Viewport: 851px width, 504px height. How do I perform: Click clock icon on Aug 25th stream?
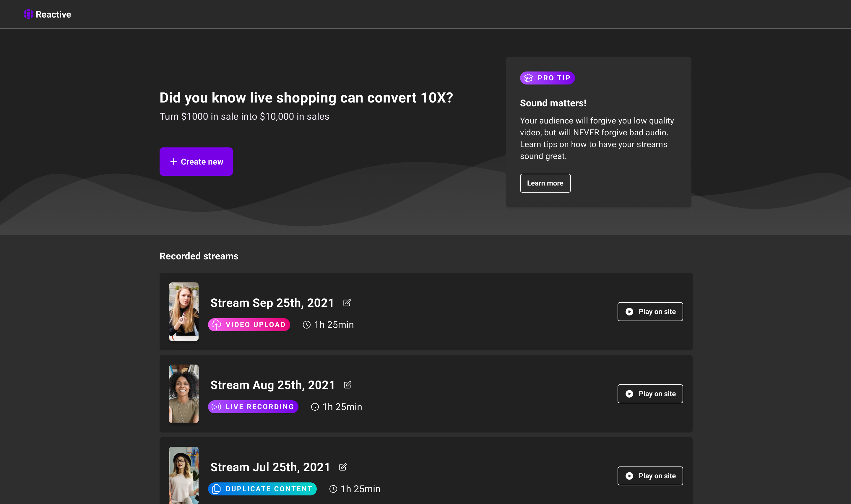pos(315,407)
